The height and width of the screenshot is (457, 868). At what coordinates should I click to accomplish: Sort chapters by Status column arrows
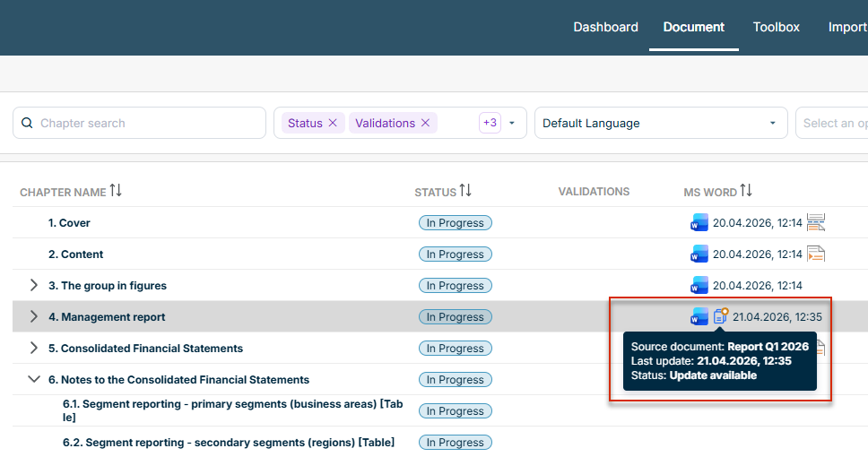(x=465, y=191)
